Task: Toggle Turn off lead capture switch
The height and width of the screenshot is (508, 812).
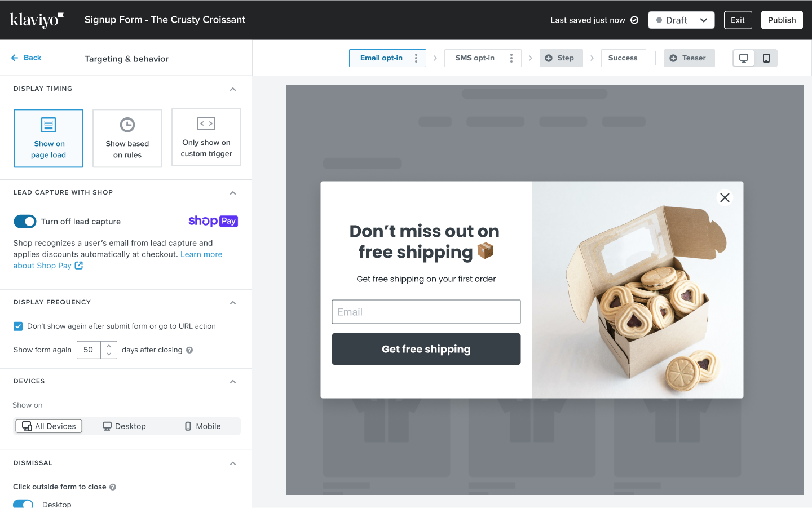Action: (x=25, y=222)
